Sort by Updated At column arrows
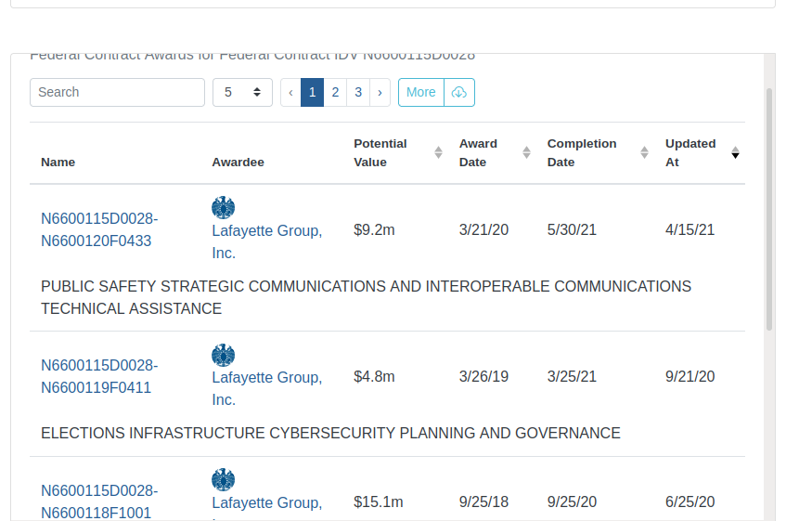The image size is (812, 521). [735, 152]
